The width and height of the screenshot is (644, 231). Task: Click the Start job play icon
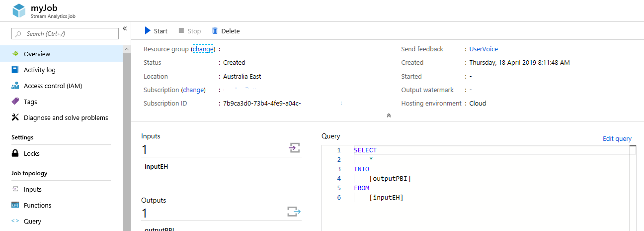point(148,31)
